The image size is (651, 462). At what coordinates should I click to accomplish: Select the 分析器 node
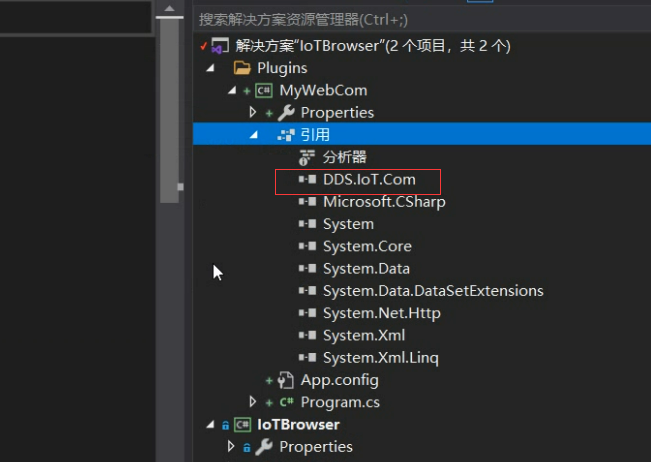[345, 157]
